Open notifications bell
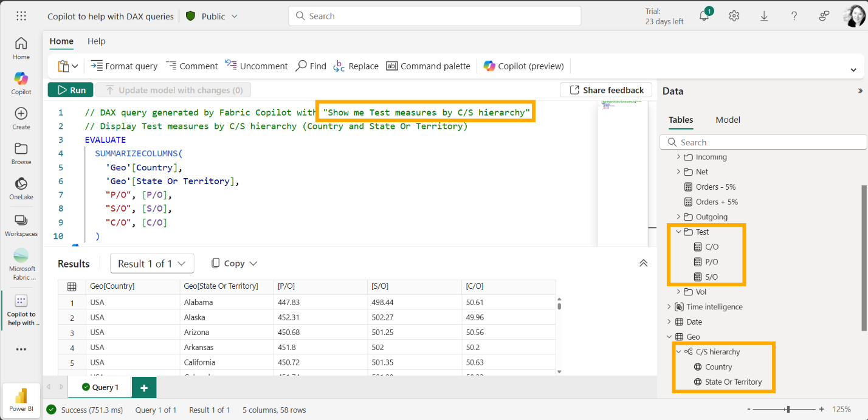The height and width of the screenshot is (420, 868). point(704,16)
